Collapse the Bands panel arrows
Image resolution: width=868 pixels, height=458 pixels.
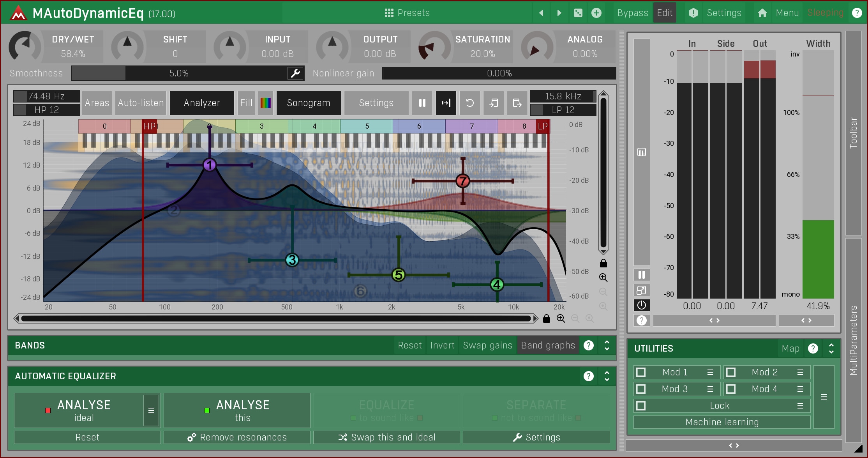point(607,345)
